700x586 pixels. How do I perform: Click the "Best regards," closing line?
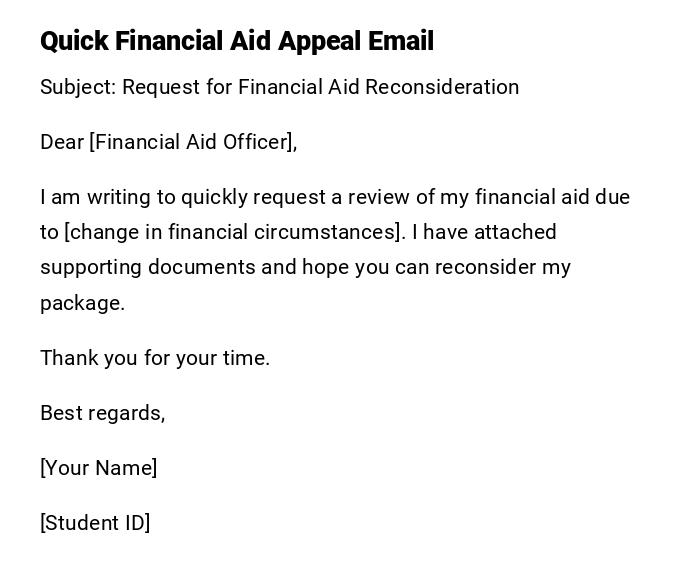point(102,413)
